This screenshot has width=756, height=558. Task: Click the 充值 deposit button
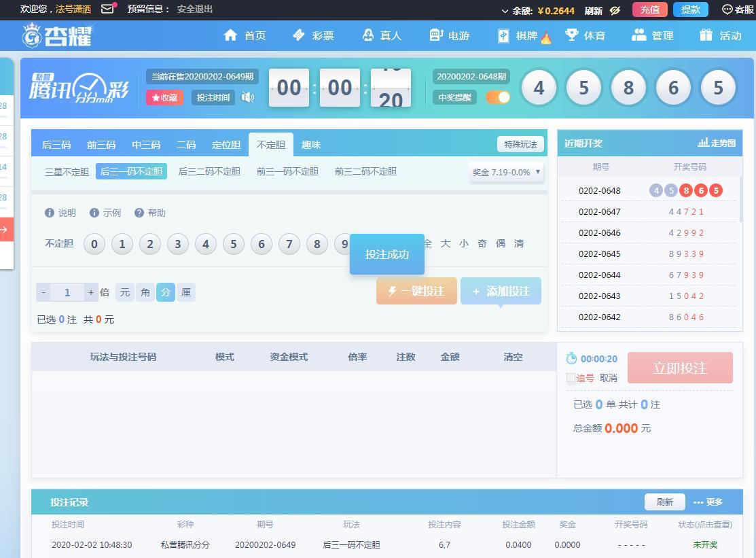[x=649, y=10]
